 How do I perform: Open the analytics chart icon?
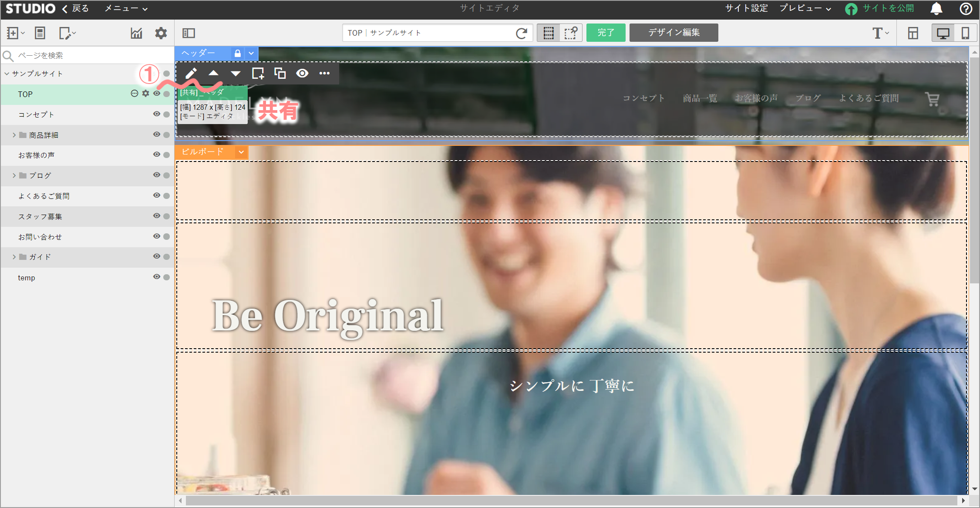[x=137, y=33]
